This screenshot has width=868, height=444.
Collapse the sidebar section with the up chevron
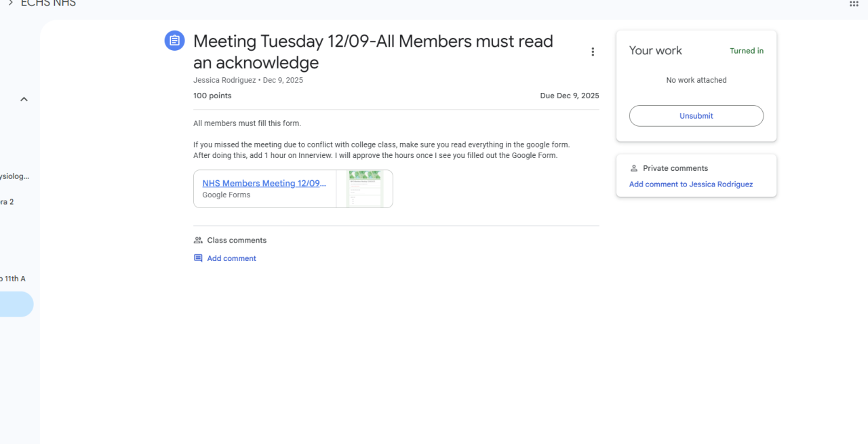coord(24,99)
